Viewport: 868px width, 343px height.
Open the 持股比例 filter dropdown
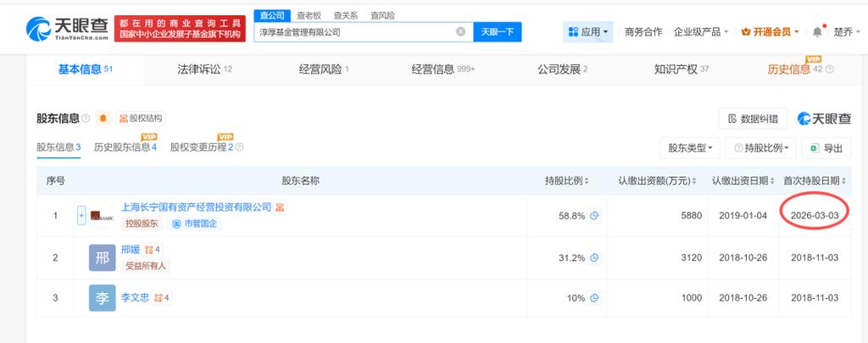(760, 148)
